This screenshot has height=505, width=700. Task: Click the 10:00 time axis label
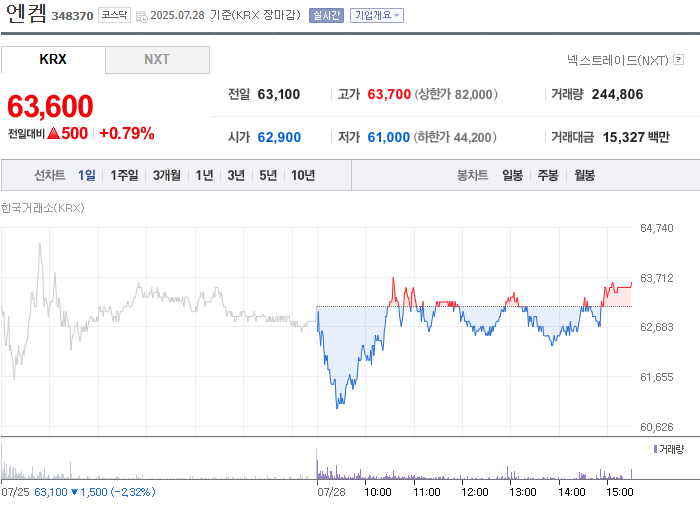[378, 492]
